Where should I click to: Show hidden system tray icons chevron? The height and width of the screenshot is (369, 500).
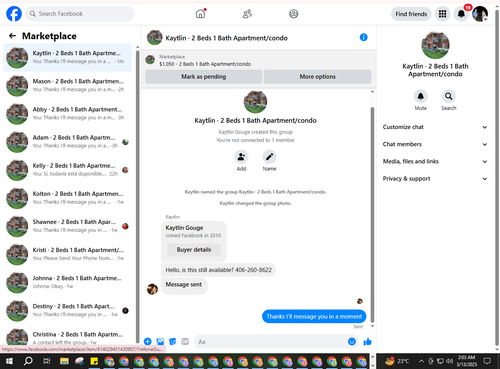click(421, 361)
